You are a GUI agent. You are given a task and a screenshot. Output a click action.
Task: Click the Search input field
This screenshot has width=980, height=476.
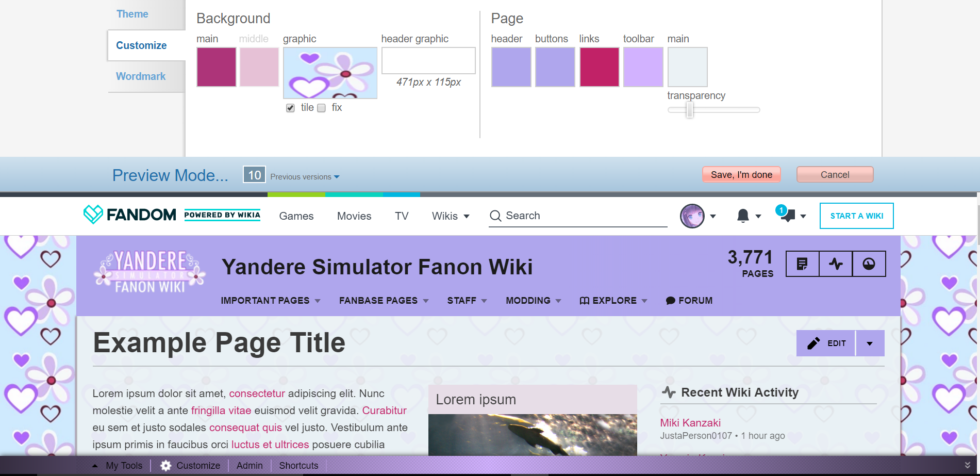click(578, 216)
